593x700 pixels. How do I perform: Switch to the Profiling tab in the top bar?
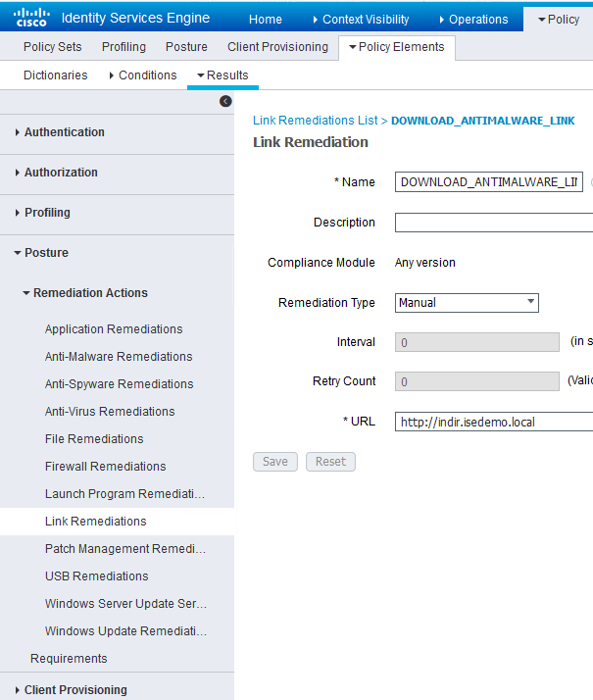(x=124, y=47)
